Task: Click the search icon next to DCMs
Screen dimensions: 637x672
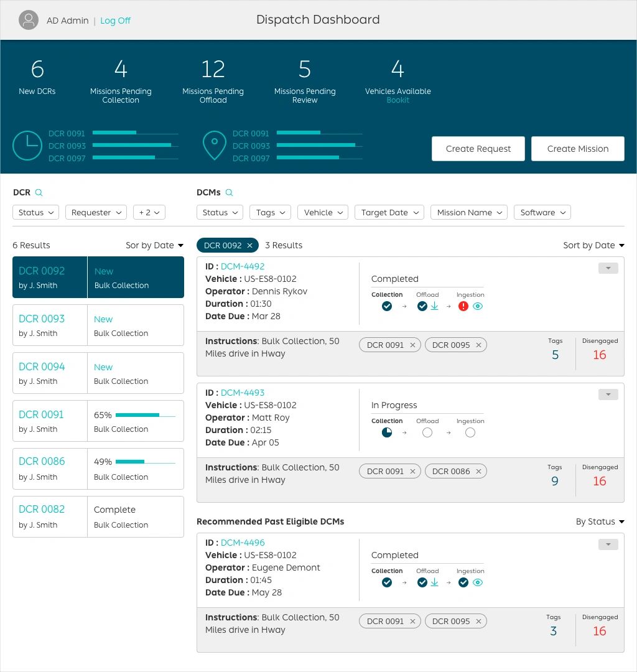Action: (x=229, y=193)
